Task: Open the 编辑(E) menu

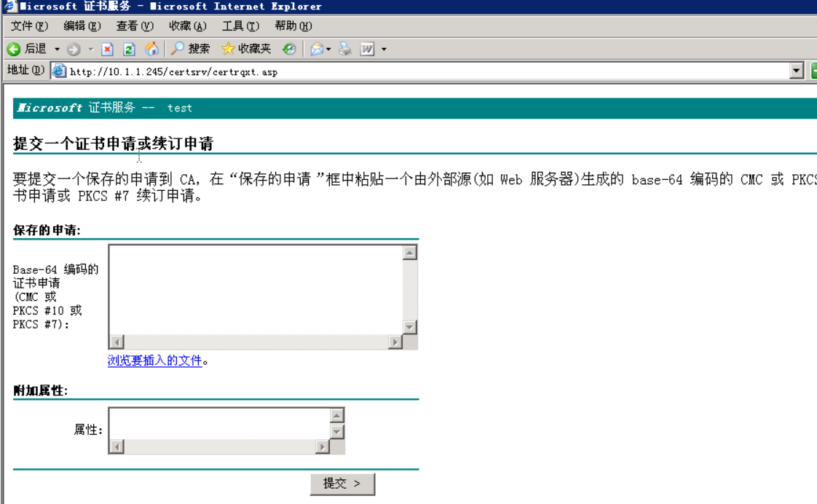Action: (x=82, y=26)
